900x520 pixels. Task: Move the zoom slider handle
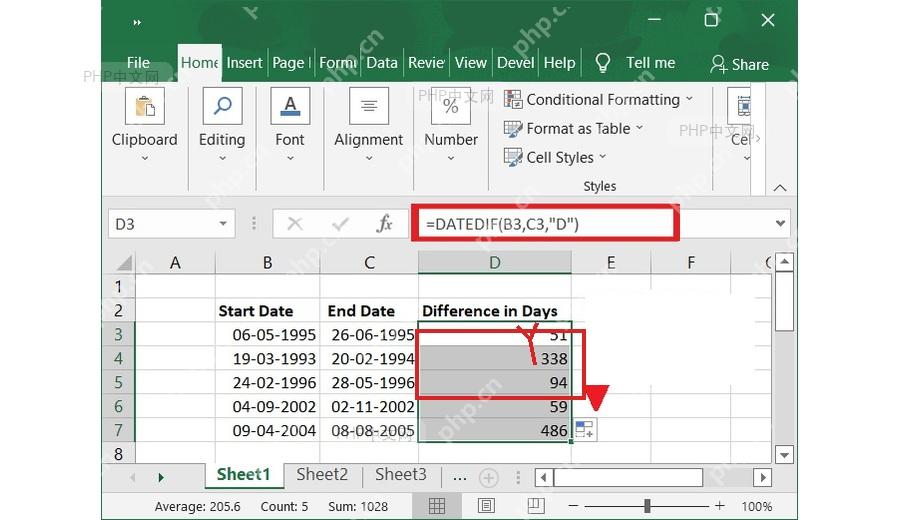pos(647,506)
